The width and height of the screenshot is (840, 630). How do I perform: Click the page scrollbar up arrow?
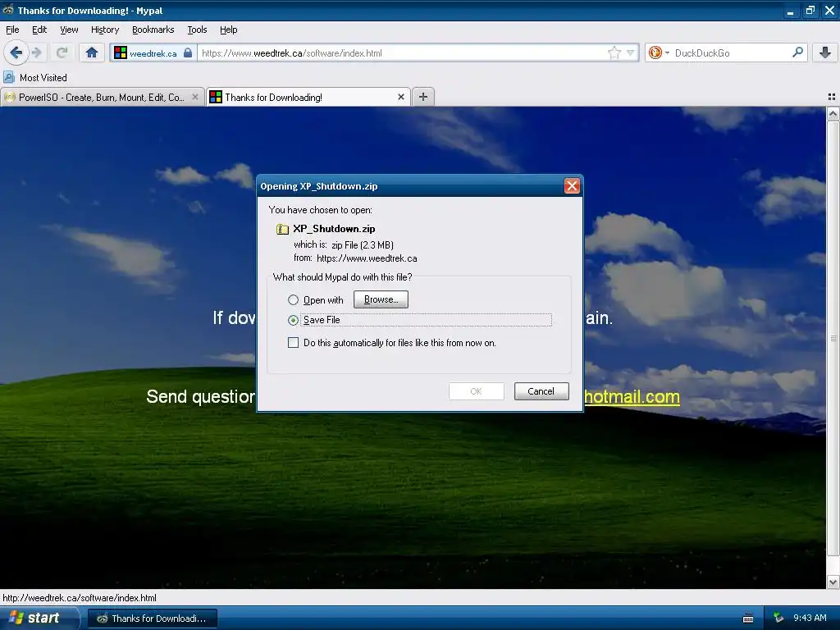[833, 113]
